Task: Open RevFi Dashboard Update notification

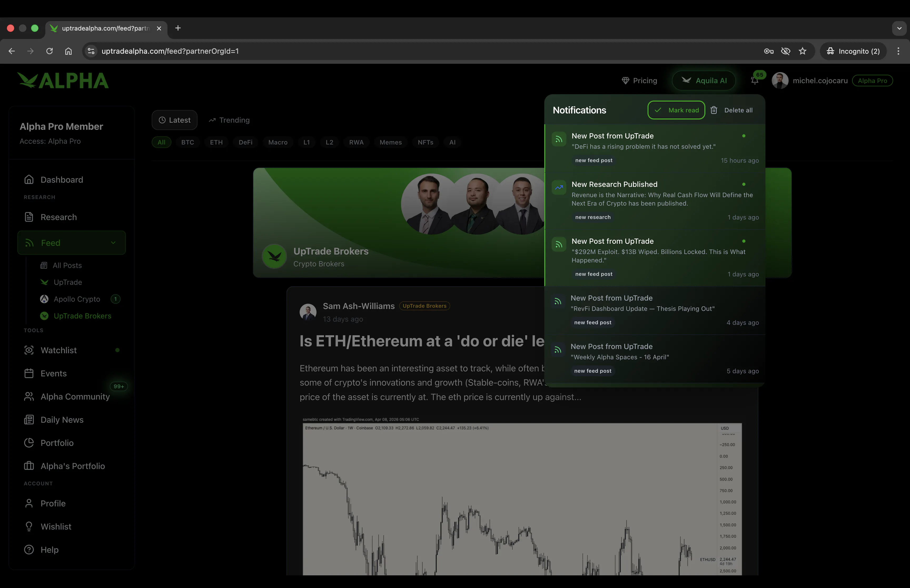Action: [x=655, y=310]
